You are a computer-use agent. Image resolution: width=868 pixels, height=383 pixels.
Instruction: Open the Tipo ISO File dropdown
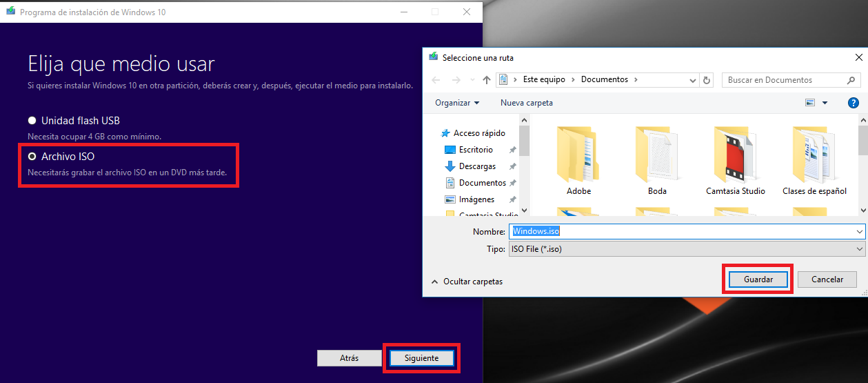[687, 248]
